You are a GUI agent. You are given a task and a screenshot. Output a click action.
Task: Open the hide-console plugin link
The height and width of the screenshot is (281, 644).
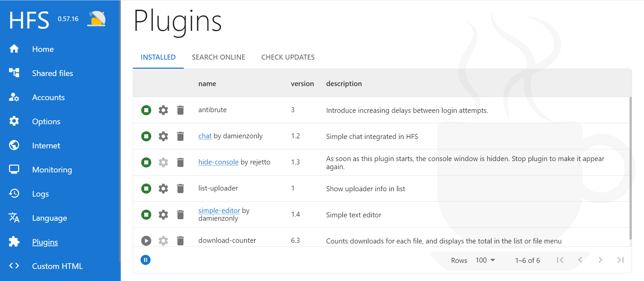pyautogui.click(x=218, y=162)
